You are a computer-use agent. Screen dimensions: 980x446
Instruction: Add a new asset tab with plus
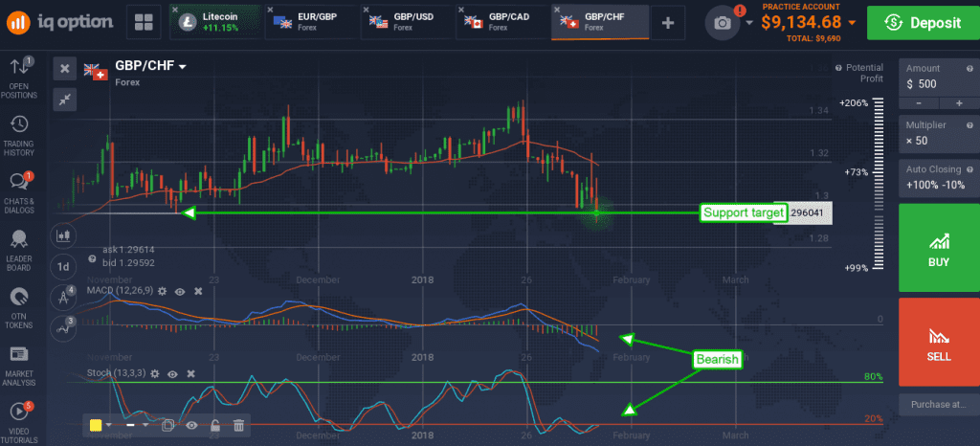click(668, 23)
